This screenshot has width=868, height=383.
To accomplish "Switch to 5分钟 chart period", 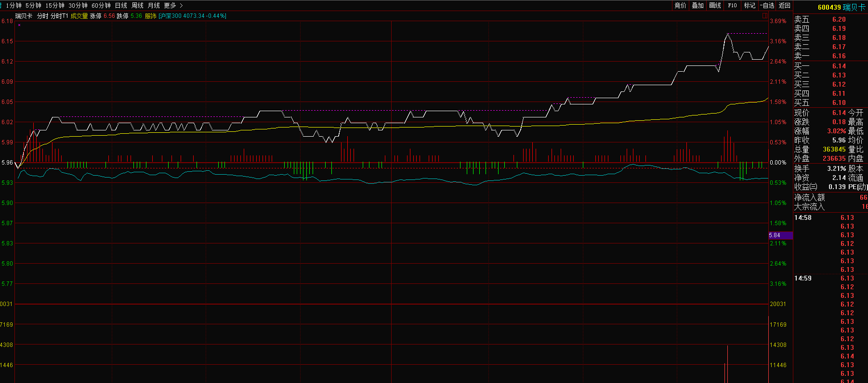I will [x=33, y=5].
